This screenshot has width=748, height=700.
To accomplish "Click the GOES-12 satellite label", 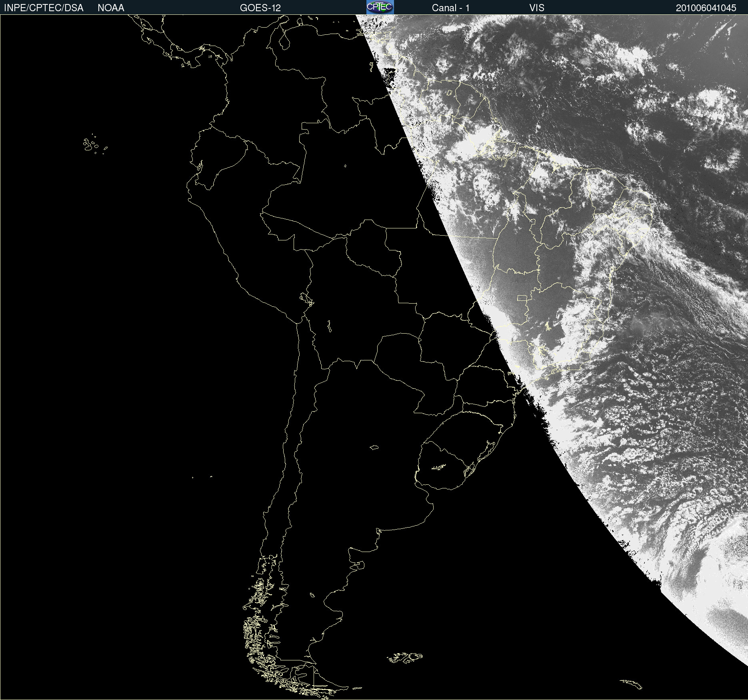I will coord(260,8).
